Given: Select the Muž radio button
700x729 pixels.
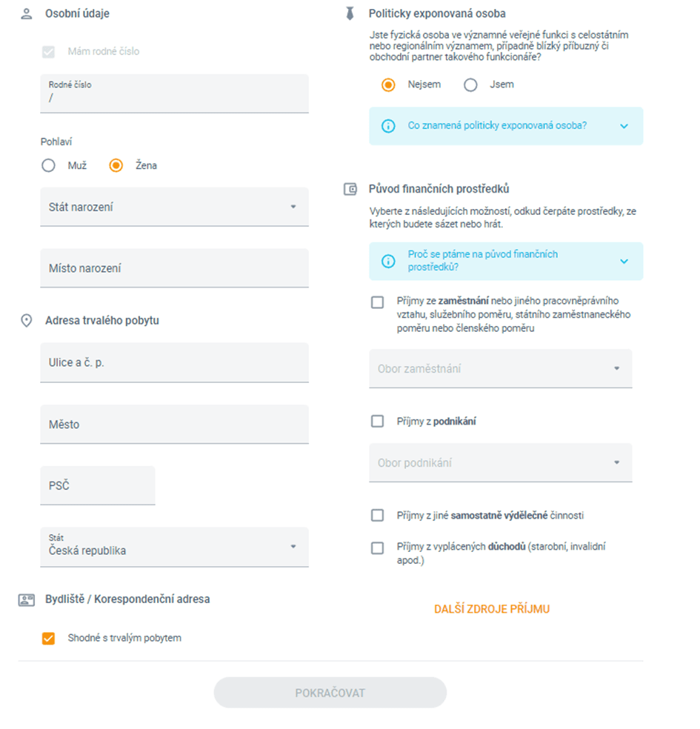Looking at the screenshot, I should 48,165.
